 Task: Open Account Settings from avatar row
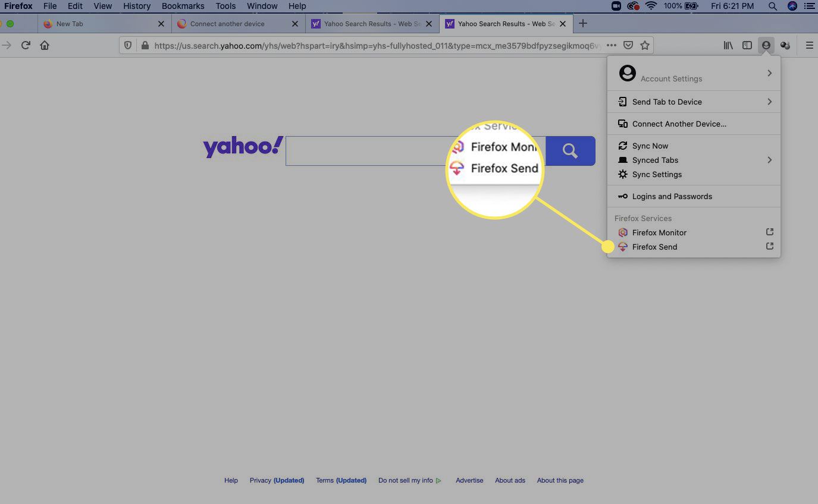[x=694, y=73]
